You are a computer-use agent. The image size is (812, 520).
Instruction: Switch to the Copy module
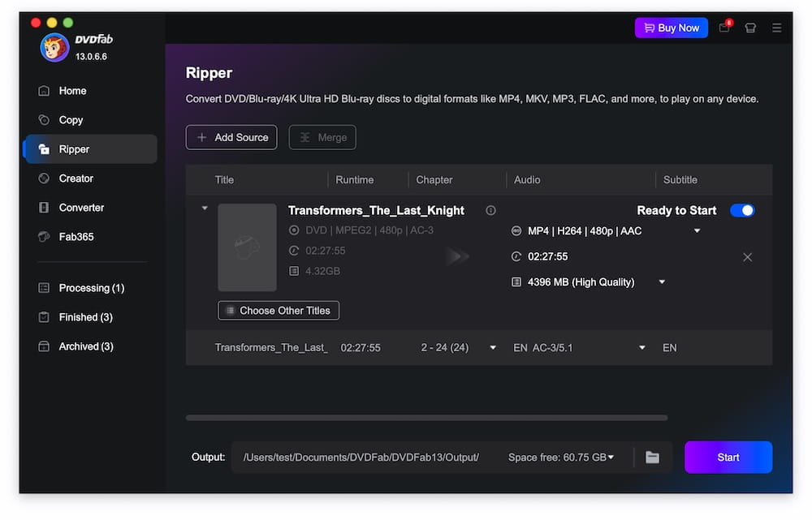tap(71, 120)
